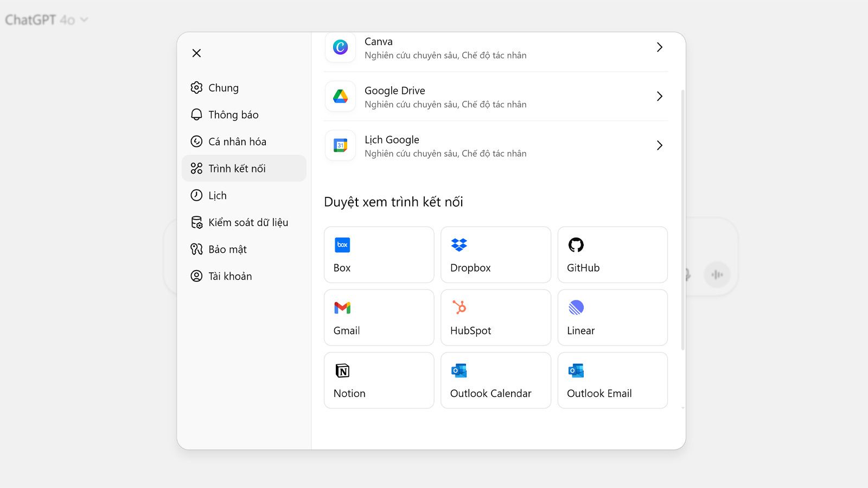Click the Canva logo icon

[340, 47]
